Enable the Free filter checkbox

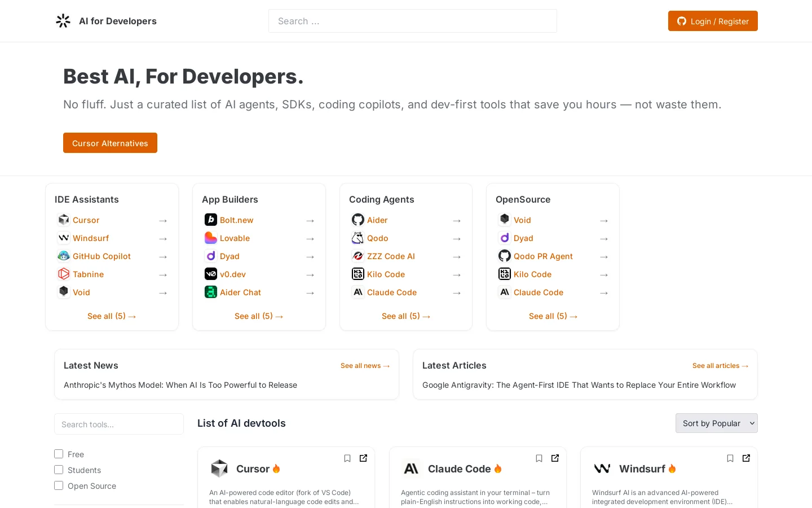(x=59, y=454)
